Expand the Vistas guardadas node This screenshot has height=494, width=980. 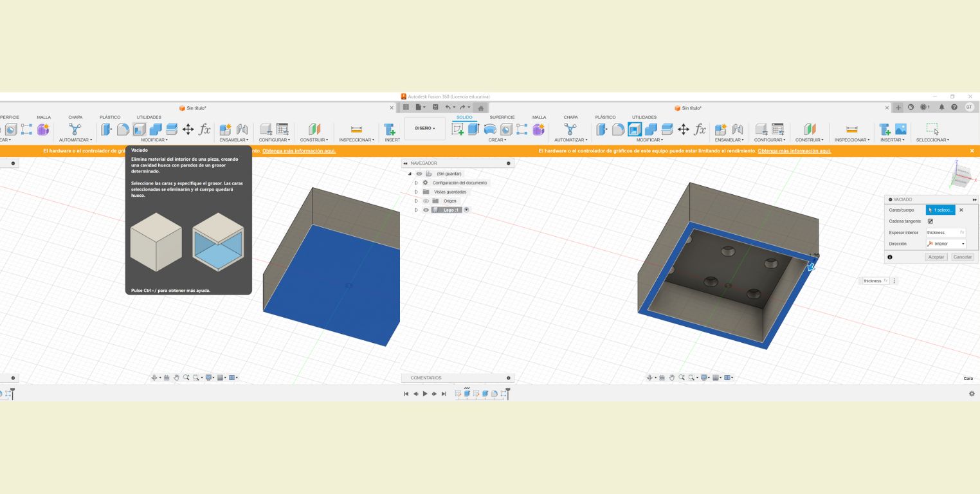[x=416, y=192]
